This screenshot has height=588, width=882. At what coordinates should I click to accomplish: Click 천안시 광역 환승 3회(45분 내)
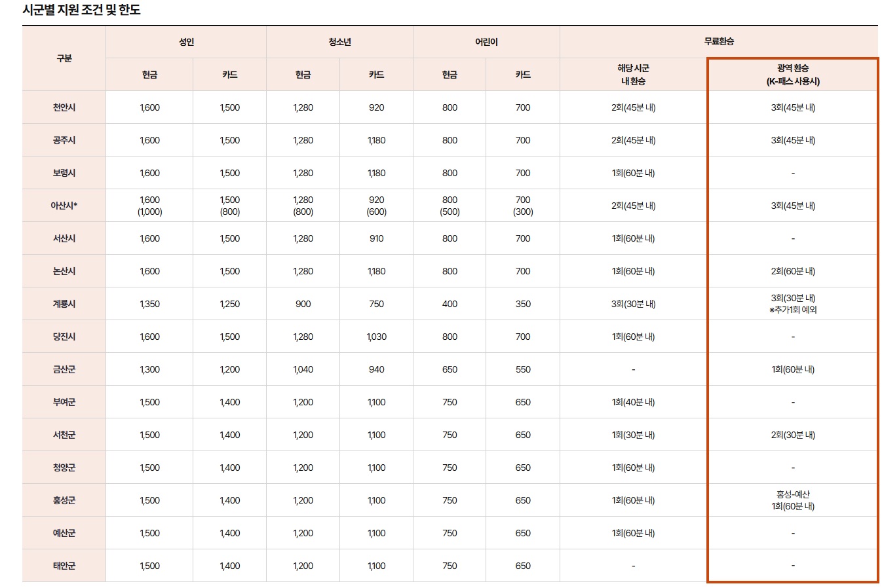click(793, 107)
